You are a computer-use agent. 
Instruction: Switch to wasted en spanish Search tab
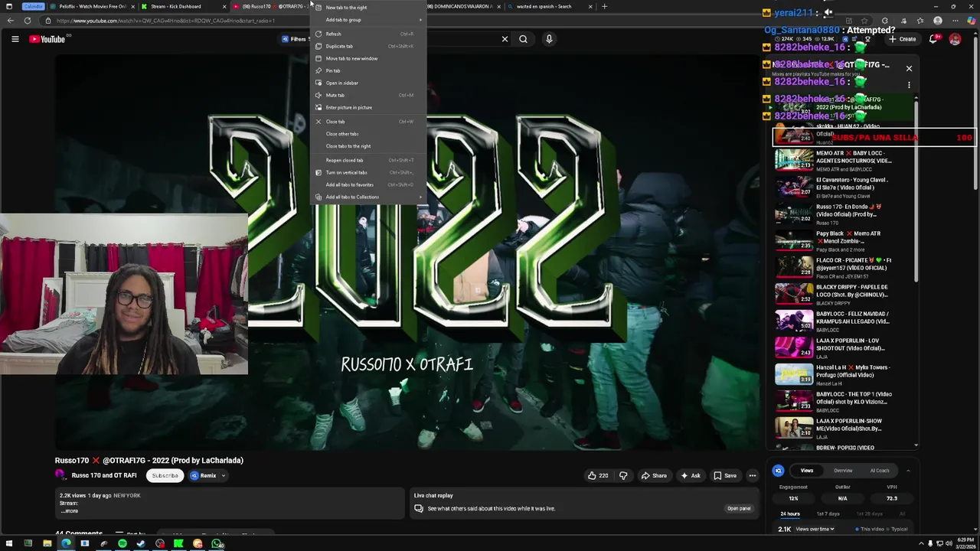(x=550, y=6)
